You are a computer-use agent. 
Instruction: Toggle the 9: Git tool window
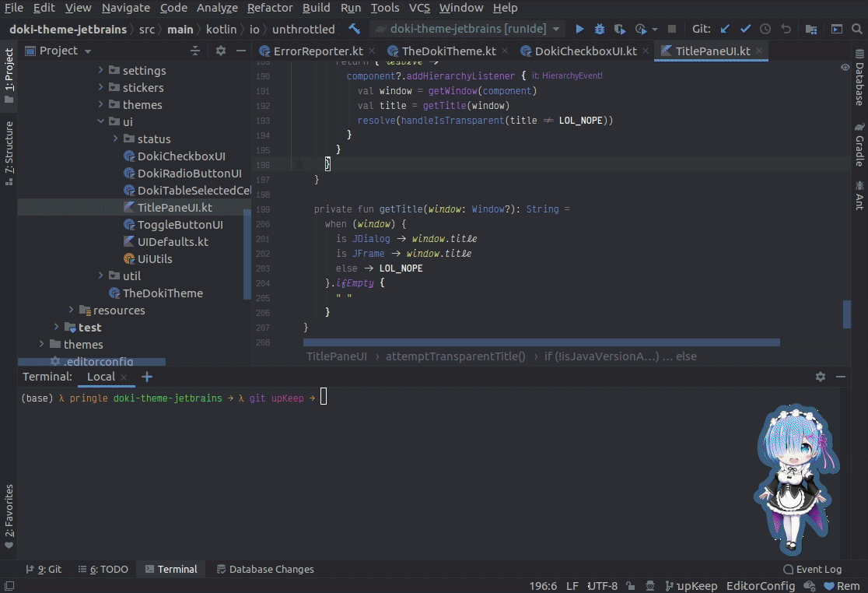pyautogui.click(x=44, y=569)
